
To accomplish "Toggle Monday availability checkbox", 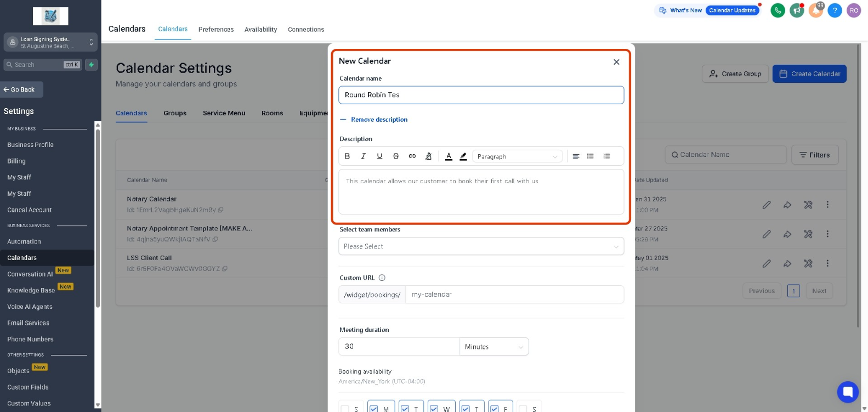I will click(374, 409).
